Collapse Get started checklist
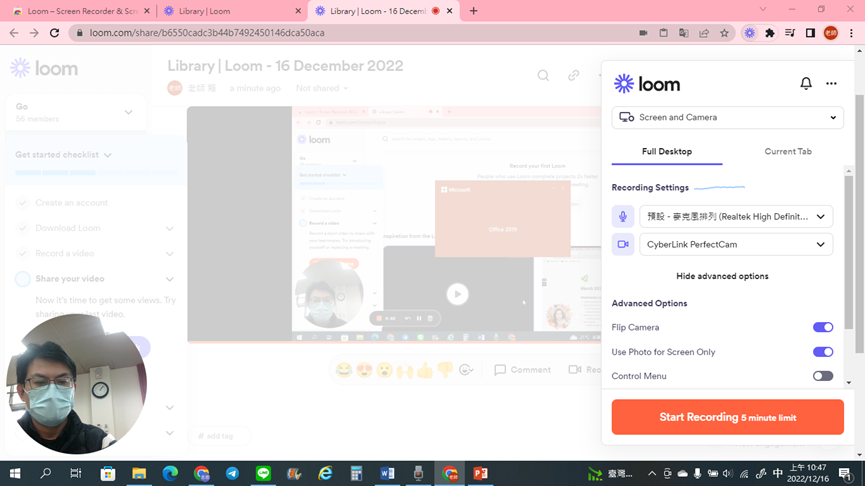Screen dimensions: 865x486 click(x=108, y=155)
